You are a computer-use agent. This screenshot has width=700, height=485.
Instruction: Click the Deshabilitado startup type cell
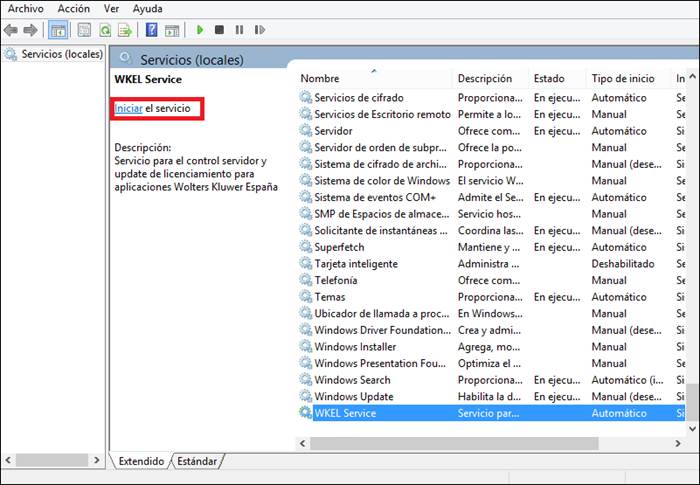pos(623,263)
